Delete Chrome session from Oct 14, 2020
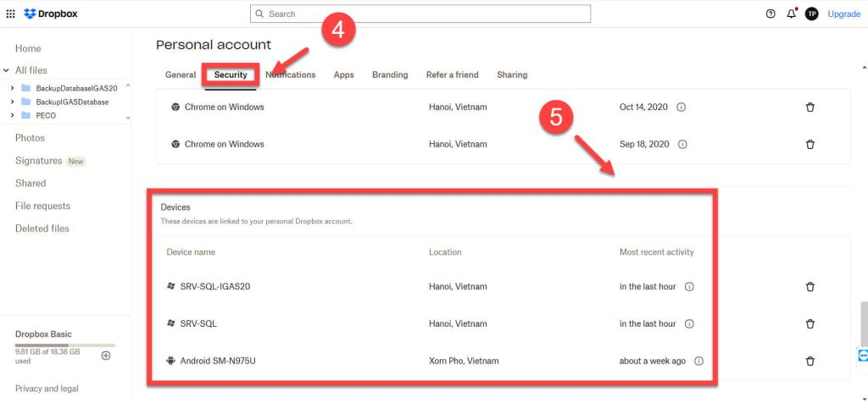Screen dimensions: 868x403 click(810, 108)
